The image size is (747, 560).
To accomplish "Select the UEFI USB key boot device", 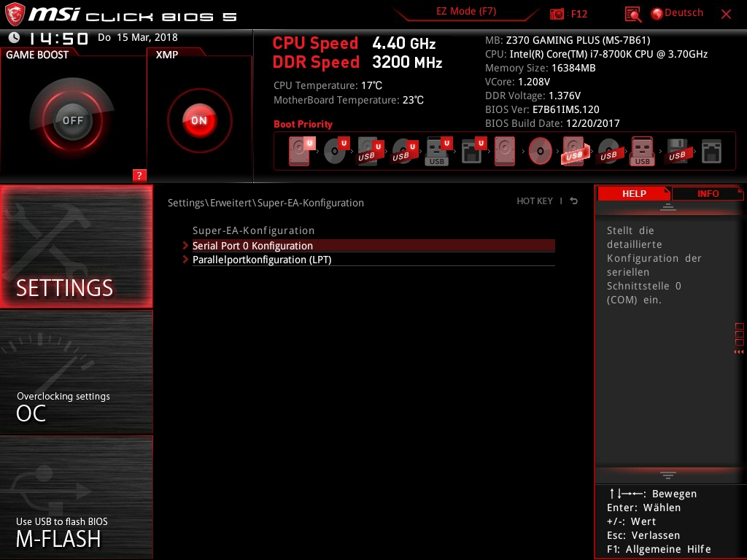I will pos(438,151).
